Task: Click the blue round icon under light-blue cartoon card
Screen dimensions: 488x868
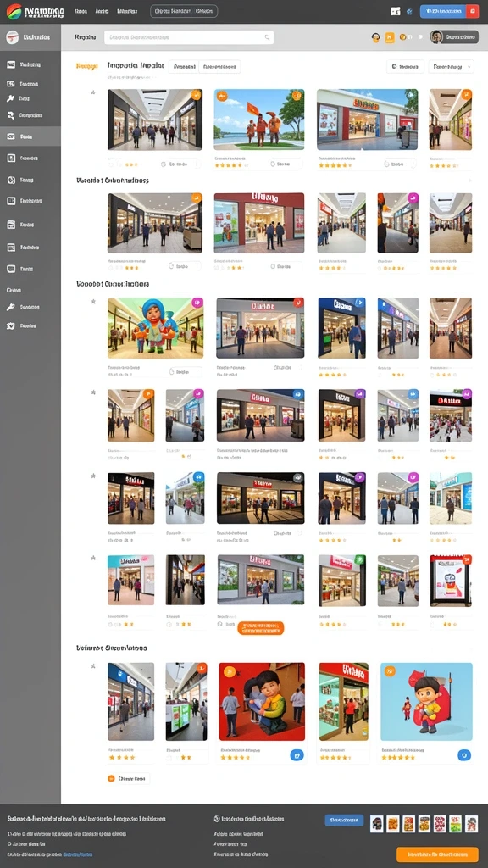Action: pos(463,755)
